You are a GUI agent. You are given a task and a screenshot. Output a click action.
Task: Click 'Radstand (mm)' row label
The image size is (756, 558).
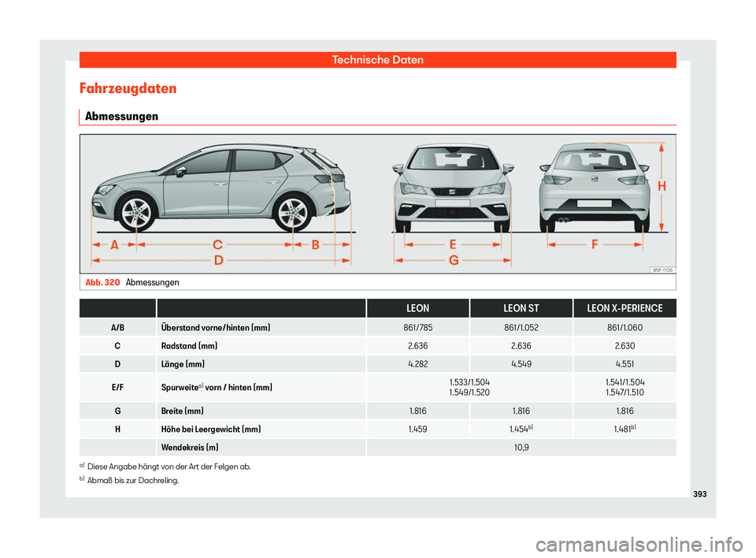(x=189, y=346)
